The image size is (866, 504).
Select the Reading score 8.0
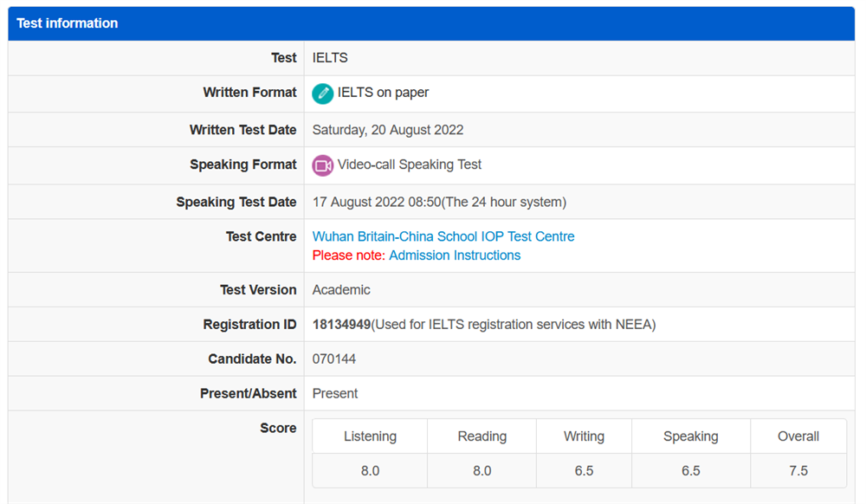[x=482, y=470]
